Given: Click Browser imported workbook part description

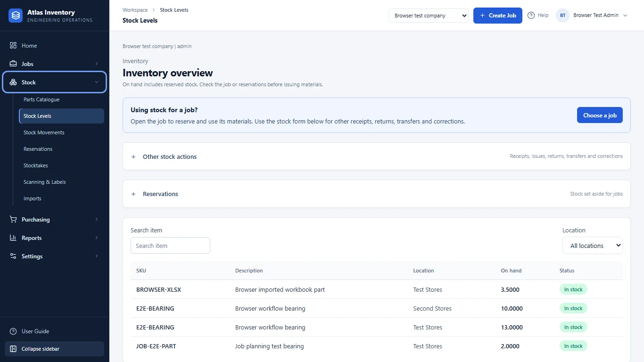Looking at the screenshot, I should click(280, 290).
